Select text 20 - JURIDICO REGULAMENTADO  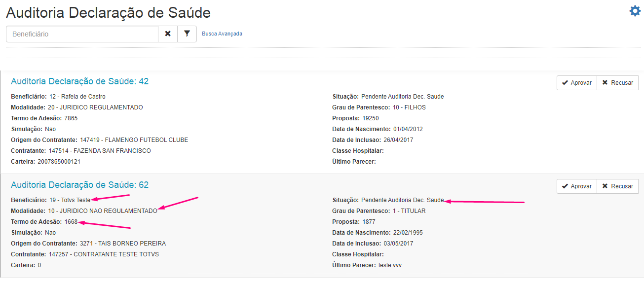(95, 107)
